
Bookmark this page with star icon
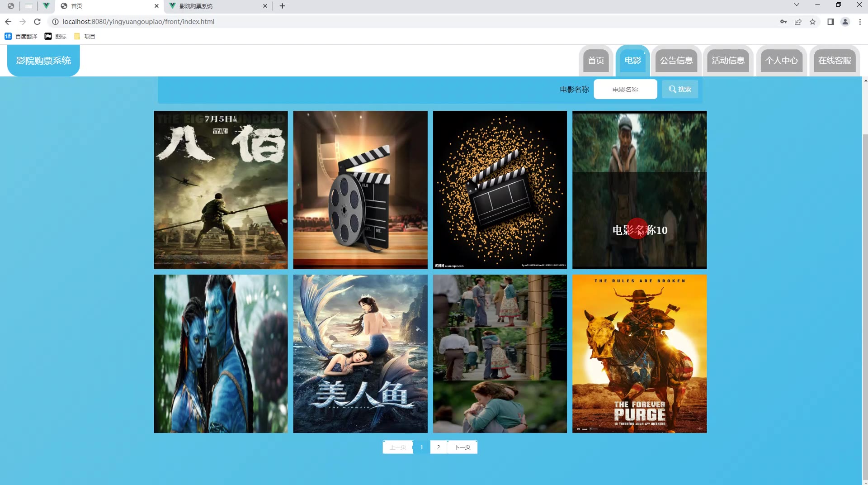812,22
